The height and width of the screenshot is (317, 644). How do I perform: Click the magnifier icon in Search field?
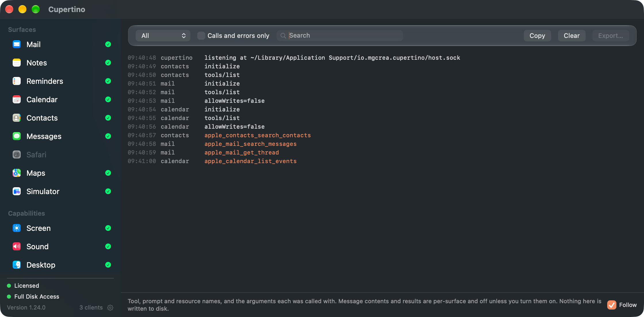(x=283, y=36)
